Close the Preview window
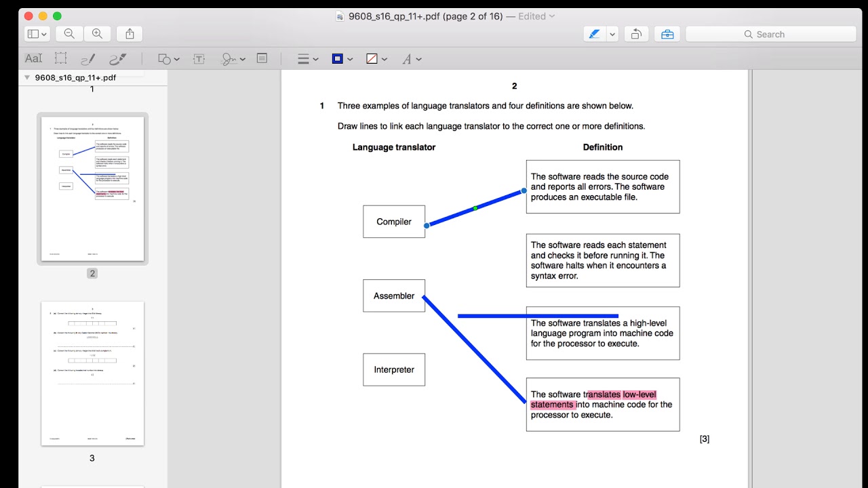 [29, 16]
